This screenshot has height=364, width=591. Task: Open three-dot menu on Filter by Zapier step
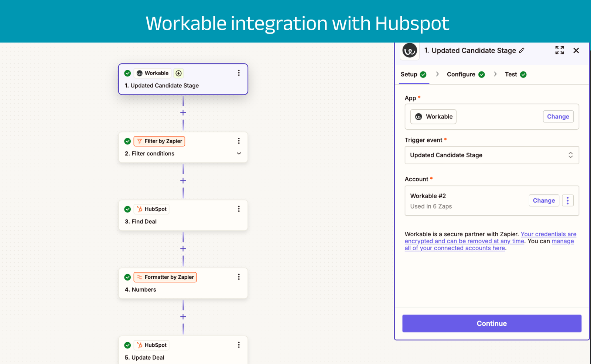pyautogui.click(x=239, y=141)
